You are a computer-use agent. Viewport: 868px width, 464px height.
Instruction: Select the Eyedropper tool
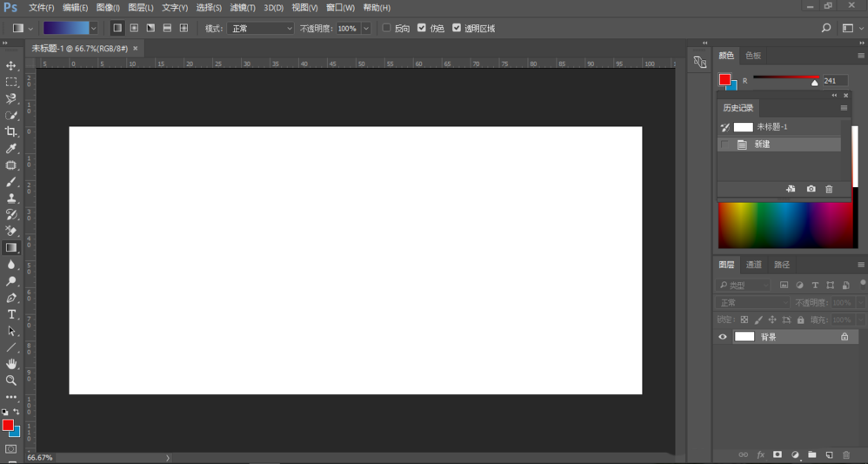click(11, 149)
